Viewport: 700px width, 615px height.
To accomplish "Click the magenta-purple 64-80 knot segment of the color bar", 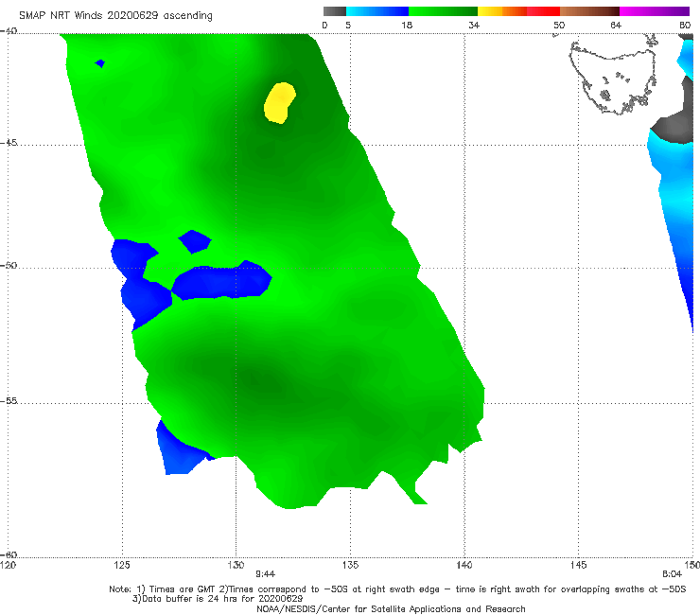I will click(x=655, y=11).
